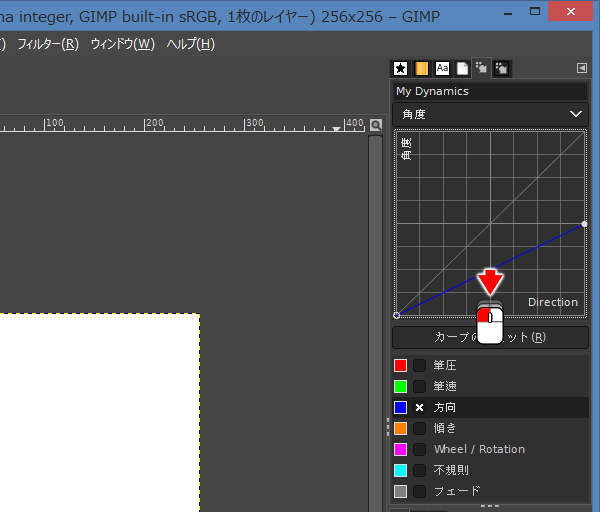
Task: Toggle the Wheel / Rotation checkbox
Action: pyautogui.click(x=420, y=450)
